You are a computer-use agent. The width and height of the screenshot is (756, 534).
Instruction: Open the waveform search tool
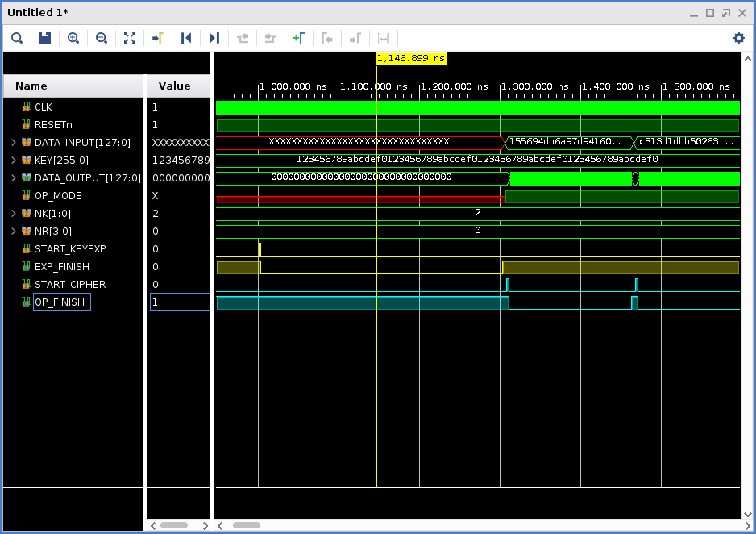[x=17, y=38]
